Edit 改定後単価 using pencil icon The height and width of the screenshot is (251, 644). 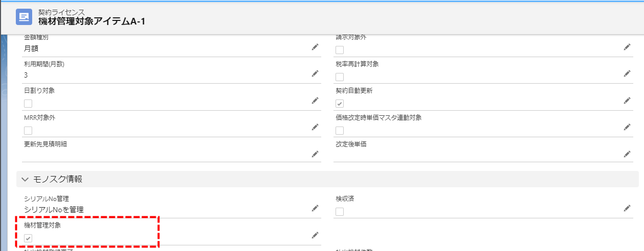[627, 154]
